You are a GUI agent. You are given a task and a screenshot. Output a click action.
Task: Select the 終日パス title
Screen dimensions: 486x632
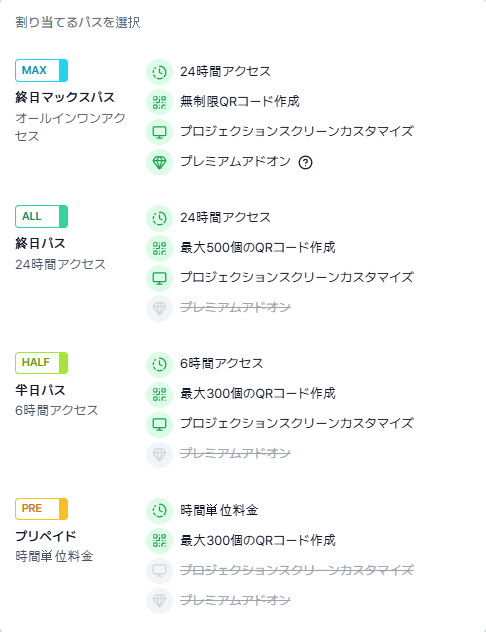40,243
